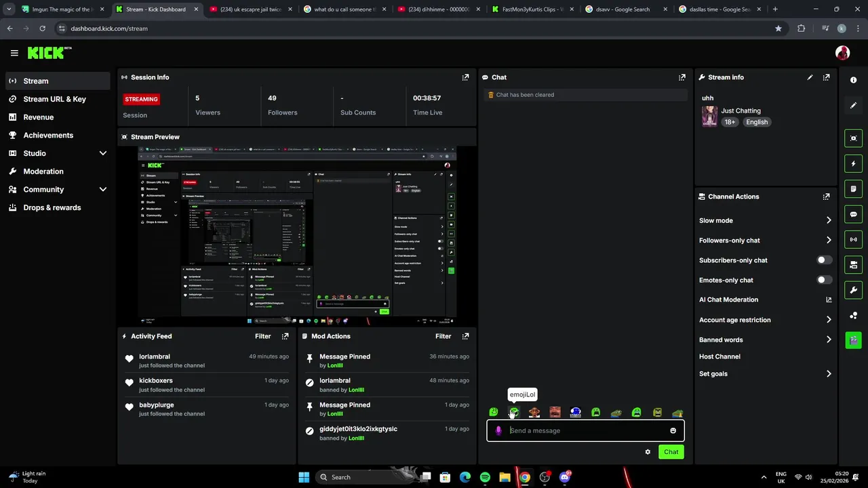Click the three-dots cluster icon in right sidebar

[853, 315]
